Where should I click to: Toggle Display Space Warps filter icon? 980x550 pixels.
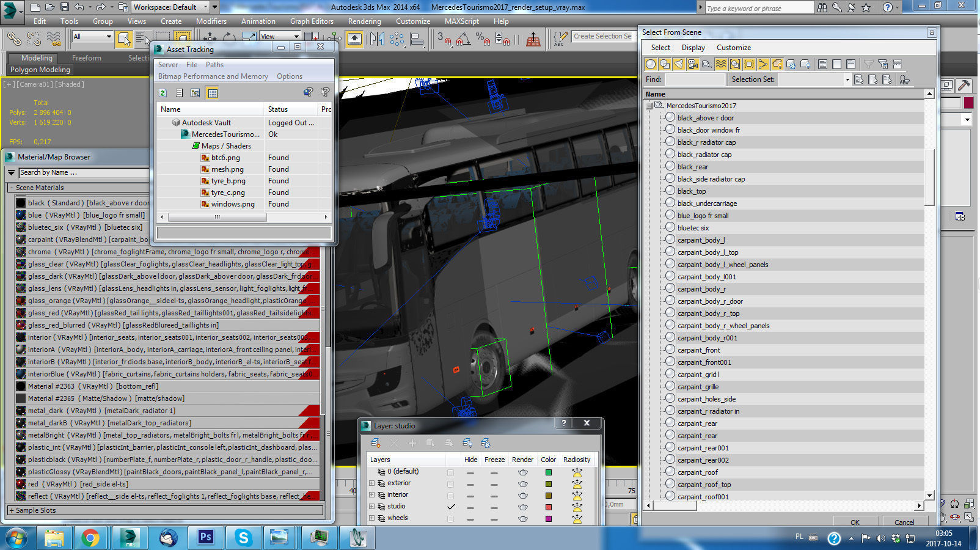(721, 64)
